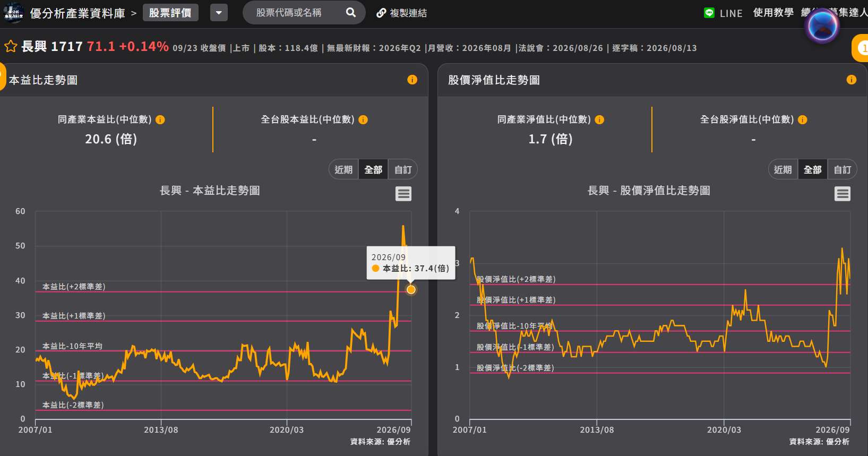
Task: Click 20.6 (倍) industry P/E value
Action: [x=111, y=139]
